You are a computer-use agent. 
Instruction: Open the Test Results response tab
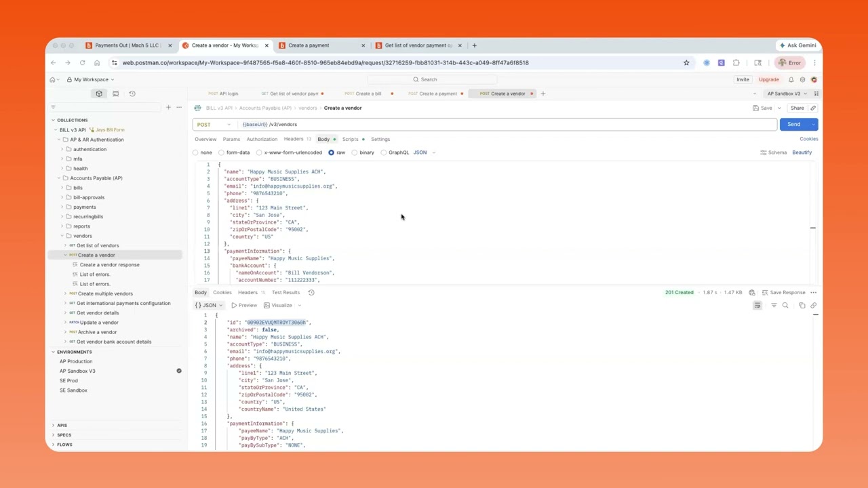coord(285,293)
